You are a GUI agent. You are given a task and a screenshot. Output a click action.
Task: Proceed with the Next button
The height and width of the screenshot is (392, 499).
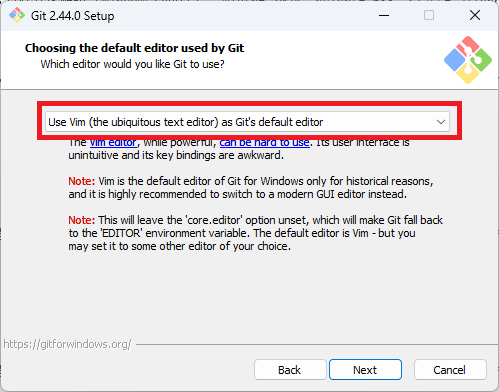[365, 370]
